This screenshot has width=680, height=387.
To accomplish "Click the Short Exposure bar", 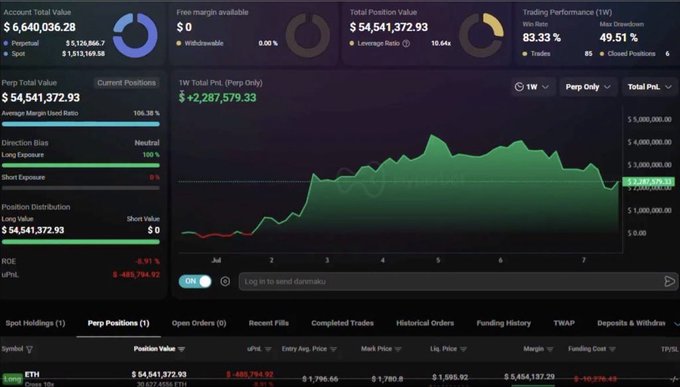I will (x=81, y=188).
